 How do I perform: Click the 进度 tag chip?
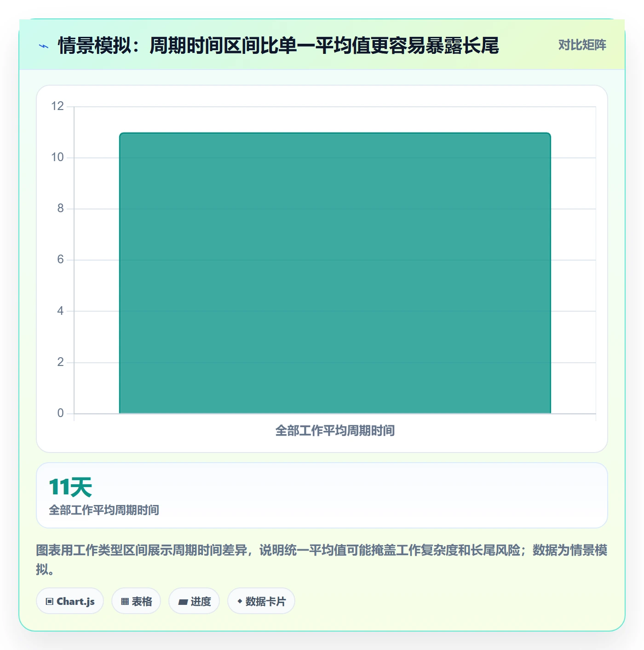194,601
